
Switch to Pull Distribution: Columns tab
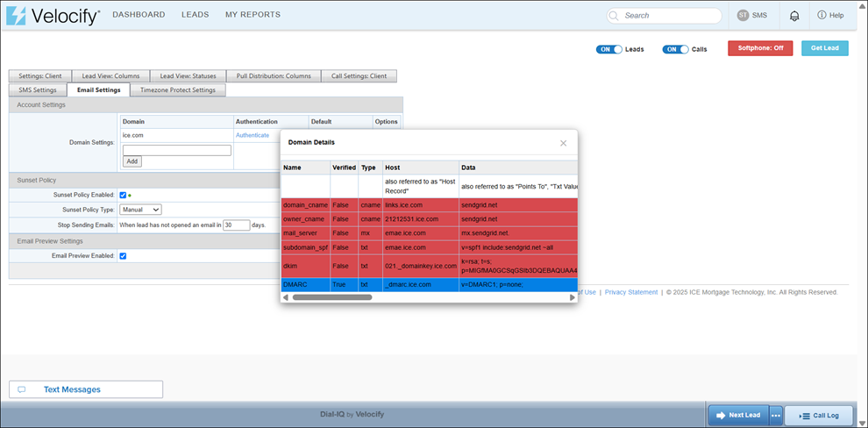(274, 75)
